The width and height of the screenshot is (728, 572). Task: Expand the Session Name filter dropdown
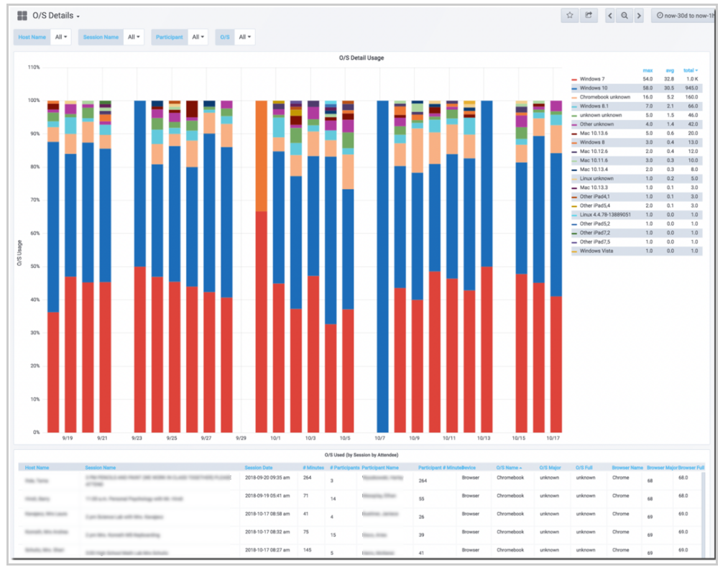(134, 37)
